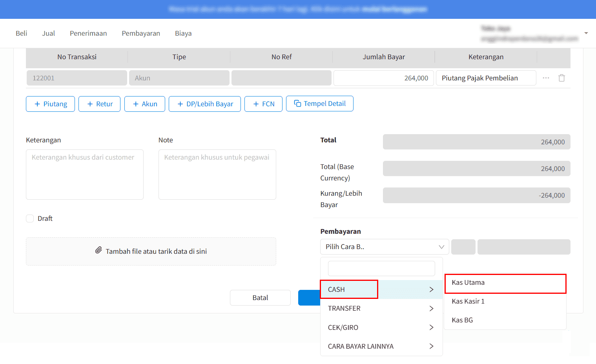The height and width of the screenshot is (364, 596).
Task: Click the blue trial notification banner
Action: click(298, 9)
